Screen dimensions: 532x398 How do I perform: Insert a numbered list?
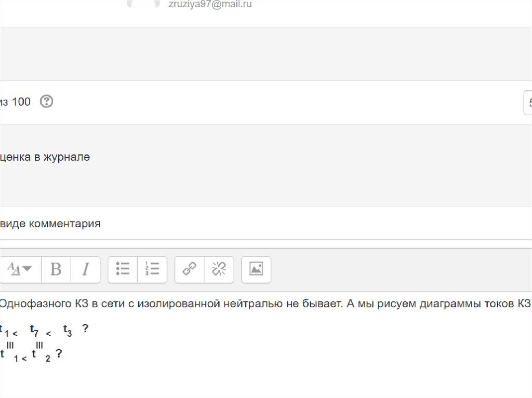pyautogui.click(x=152, y=269)
